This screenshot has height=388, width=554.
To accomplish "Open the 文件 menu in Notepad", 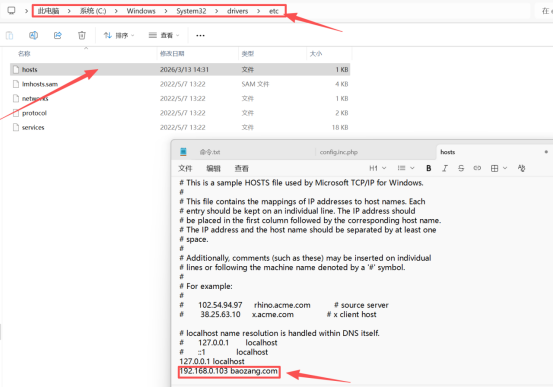I will [185, 169].
